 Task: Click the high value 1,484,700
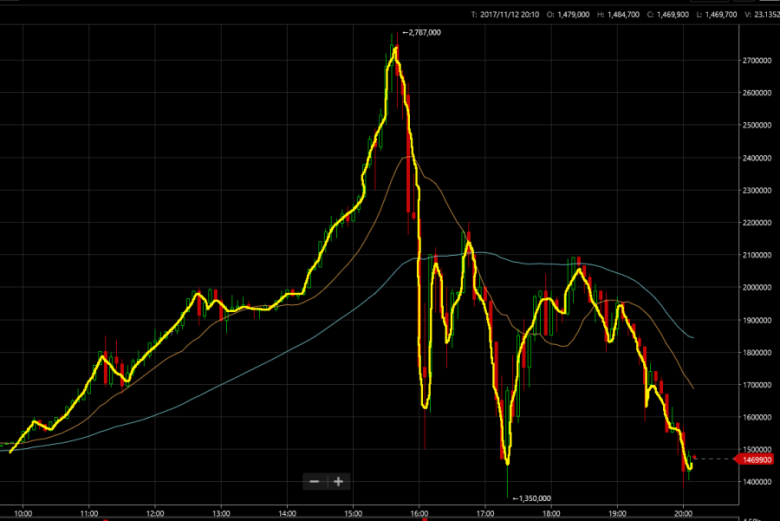(634, 14)
